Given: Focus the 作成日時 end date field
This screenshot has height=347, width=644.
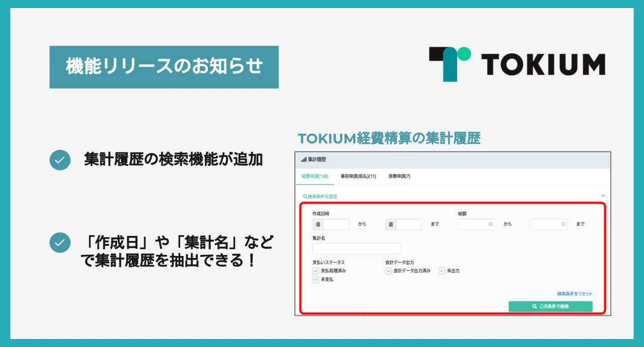Looking at the screenshot, I should point(409,224).
